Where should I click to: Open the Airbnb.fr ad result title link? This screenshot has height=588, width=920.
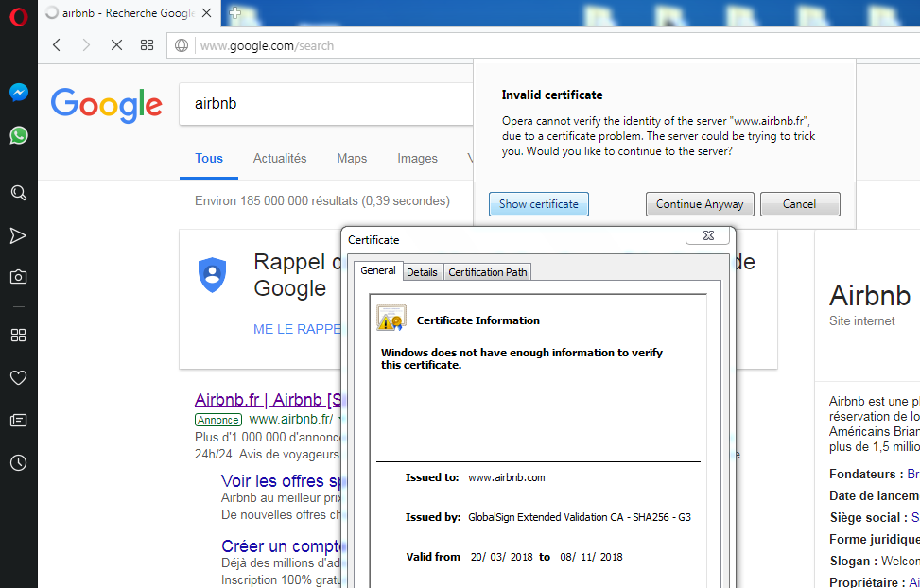[x=268, y=400]
